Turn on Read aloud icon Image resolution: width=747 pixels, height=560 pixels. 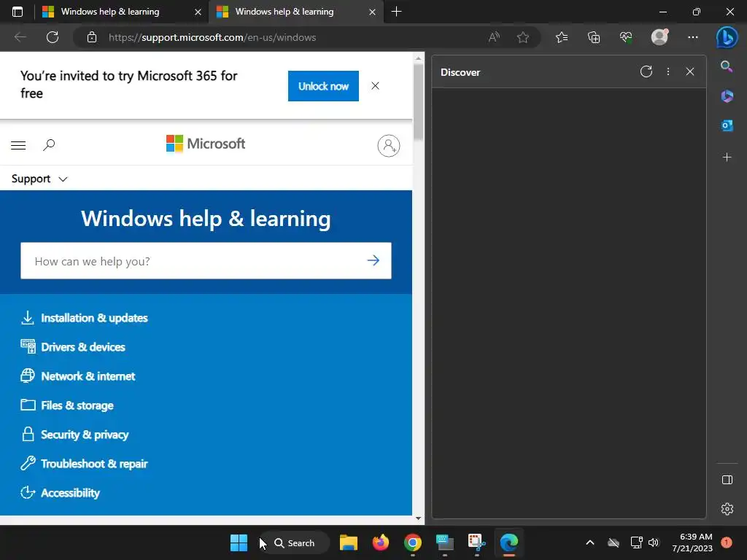[x=494, y=37]
